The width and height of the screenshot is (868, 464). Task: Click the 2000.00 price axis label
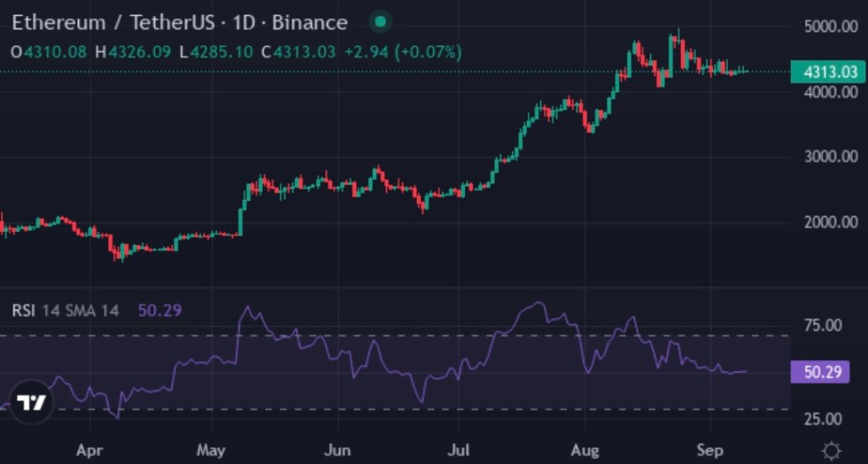click(831, 222)
